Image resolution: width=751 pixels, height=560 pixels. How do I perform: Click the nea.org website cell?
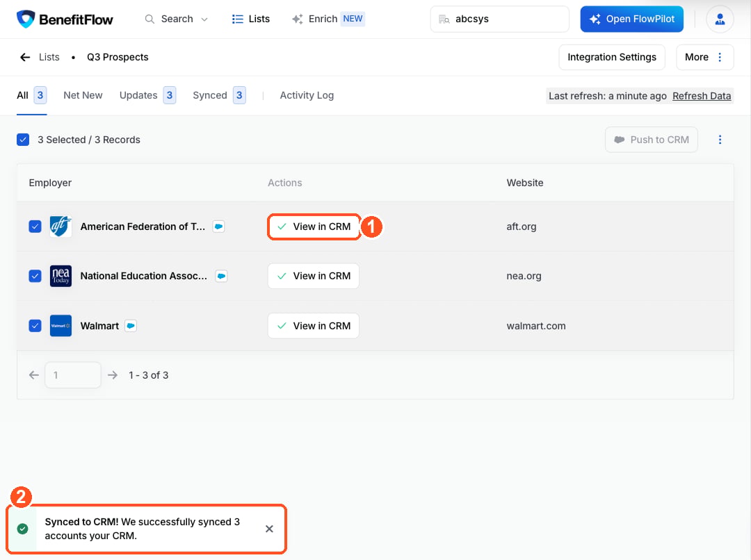(x=524, y=276)
